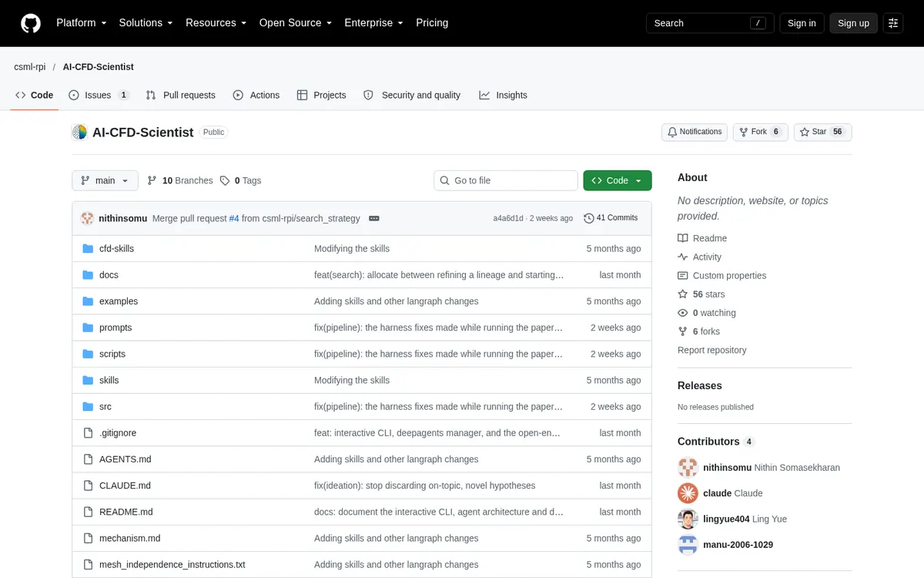Click the mechanism.md file icon

click(x=88, y=538)
